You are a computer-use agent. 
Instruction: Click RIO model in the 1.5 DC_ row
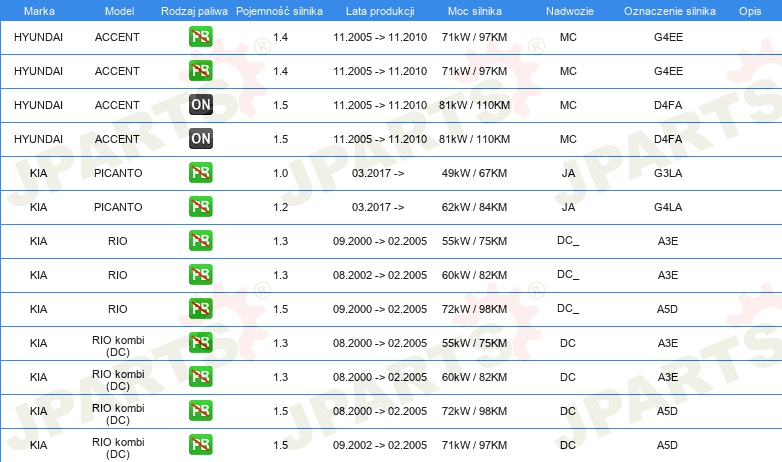[118, 309]
